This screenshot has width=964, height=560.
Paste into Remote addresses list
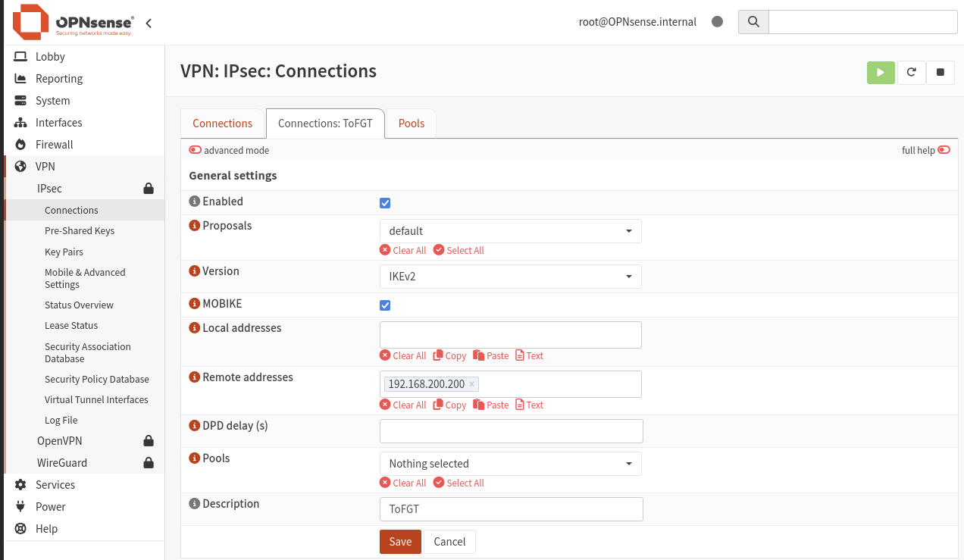pos(491,405)
